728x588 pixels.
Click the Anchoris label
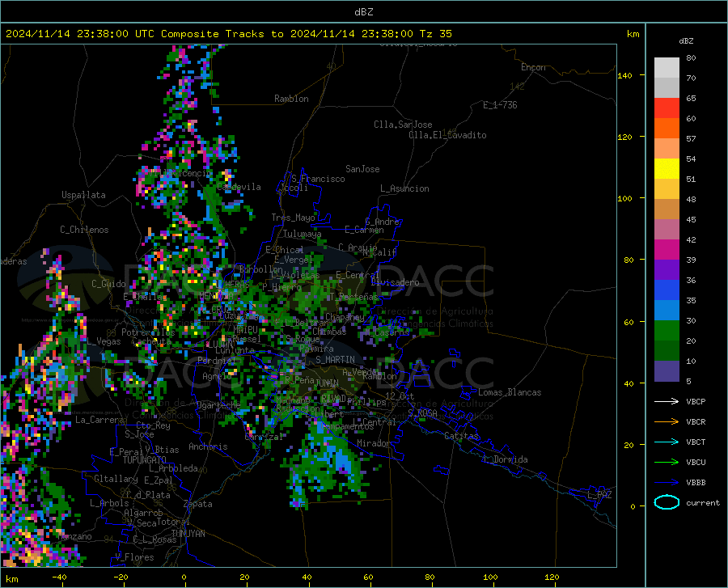(x=208, y=446)
